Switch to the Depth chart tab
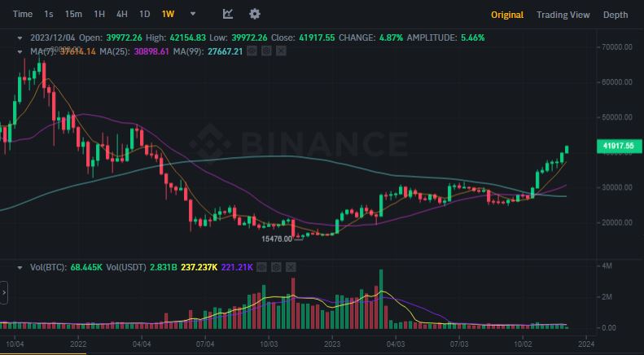 coord(615,15)
